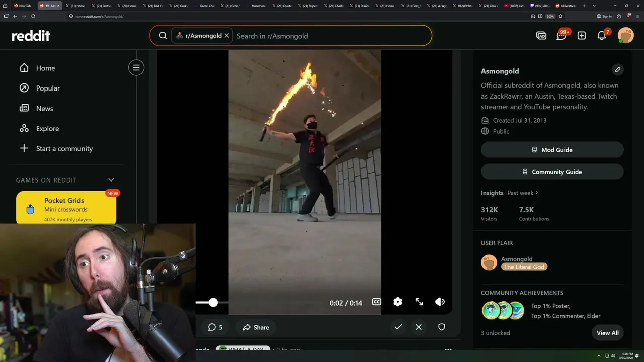Toggle fullscreen on the video
Image resolution: width=644 pixels, height=362 pixels.
[419, 302]
